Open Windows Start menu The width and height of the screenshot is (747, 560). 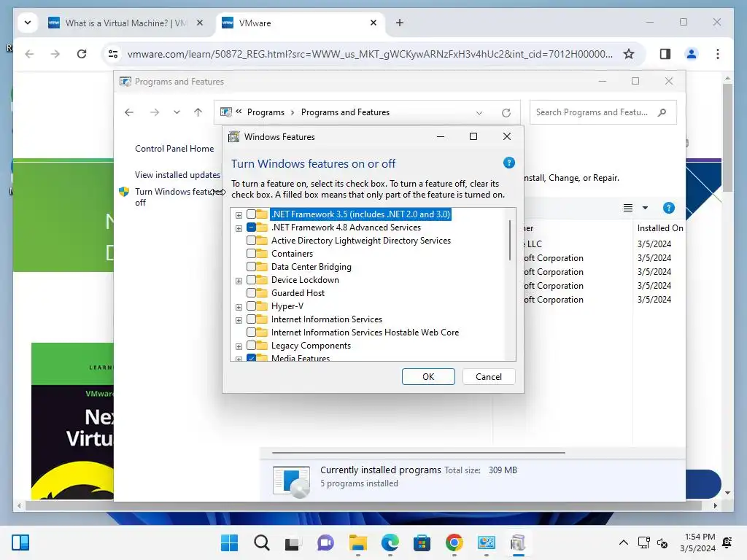tap(229, 542)
